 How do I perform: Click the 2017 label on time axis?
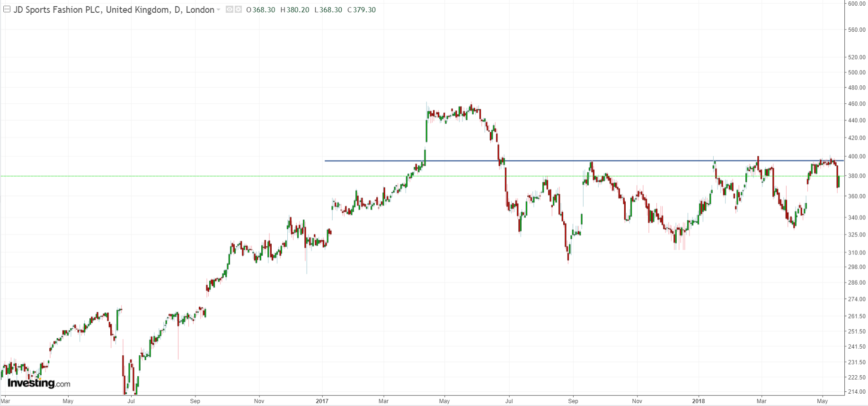pyautogui.click(x=322, y=401)
